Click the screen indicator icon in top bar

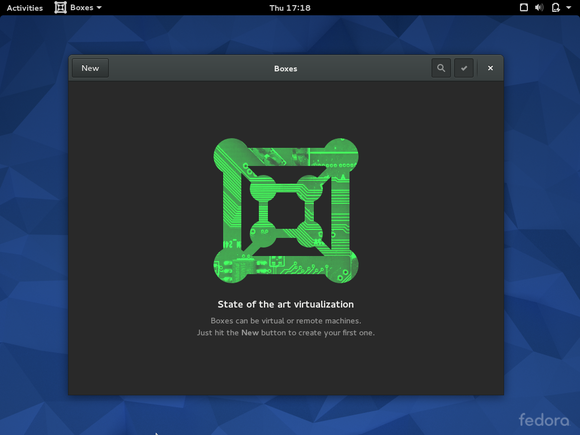(523, 7)
